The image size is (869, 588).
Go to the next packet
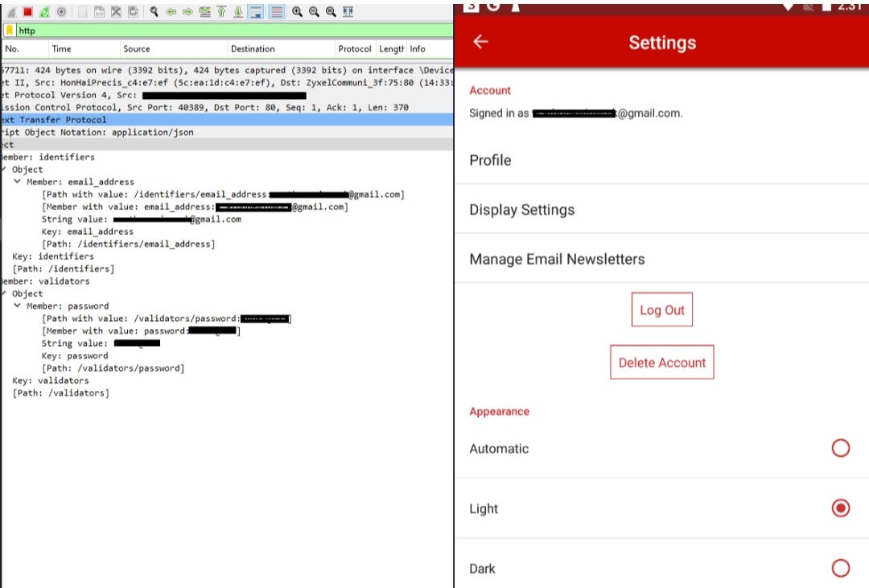(x=187, y=11)
